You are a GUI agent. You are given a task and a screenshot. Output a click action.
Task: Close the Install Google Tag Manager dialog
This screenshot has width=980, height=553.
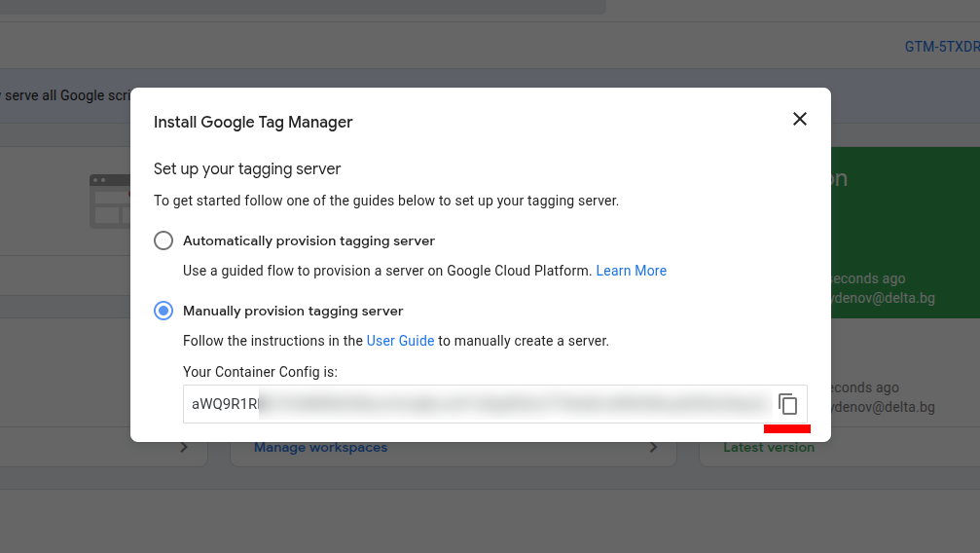pos(800,119)
